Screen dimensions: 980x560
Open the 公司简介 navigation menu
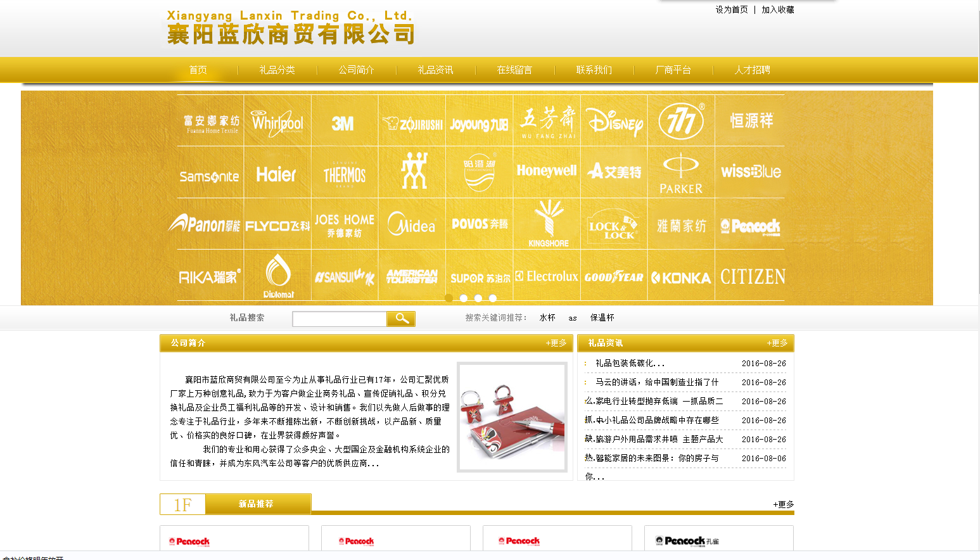click(357, 70)
